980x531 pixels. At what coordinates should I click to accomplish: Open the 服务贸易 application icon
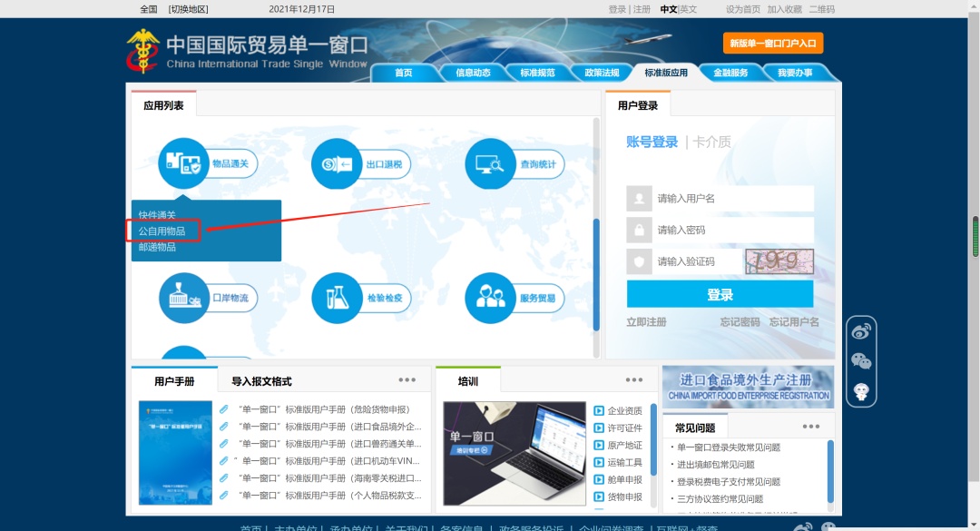(x=491, y=297)
